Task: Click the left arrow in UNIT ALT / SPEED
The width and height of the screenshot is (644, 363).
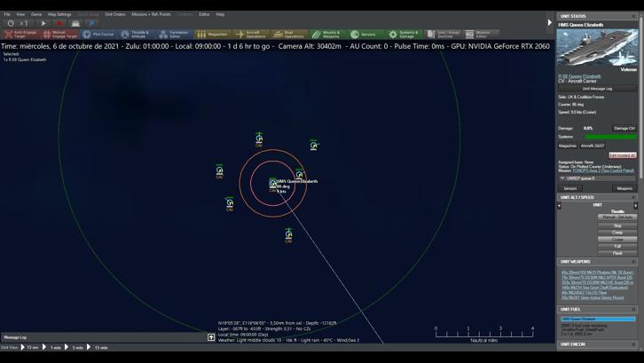Action: click(559, 205)
